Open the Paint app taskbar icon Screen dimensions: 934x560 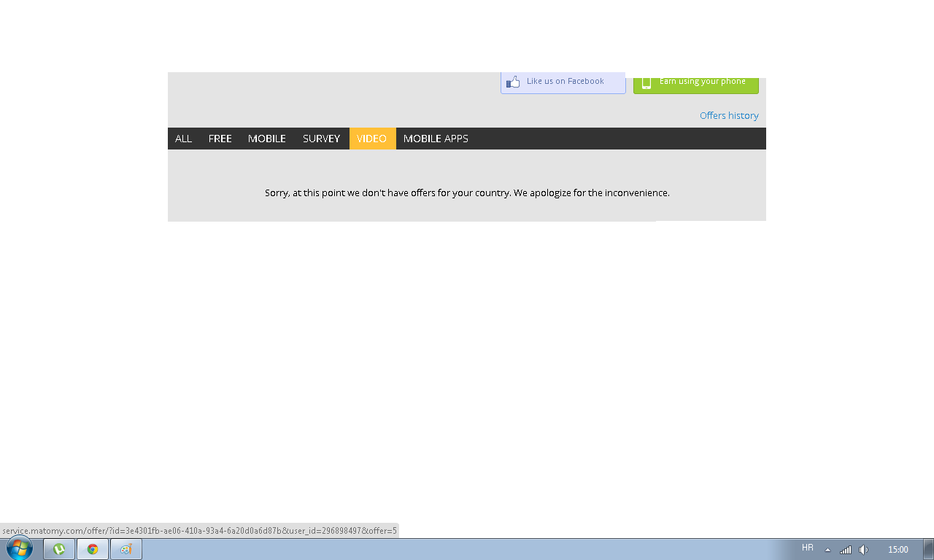pyautogui.click(x=126, y=549)
